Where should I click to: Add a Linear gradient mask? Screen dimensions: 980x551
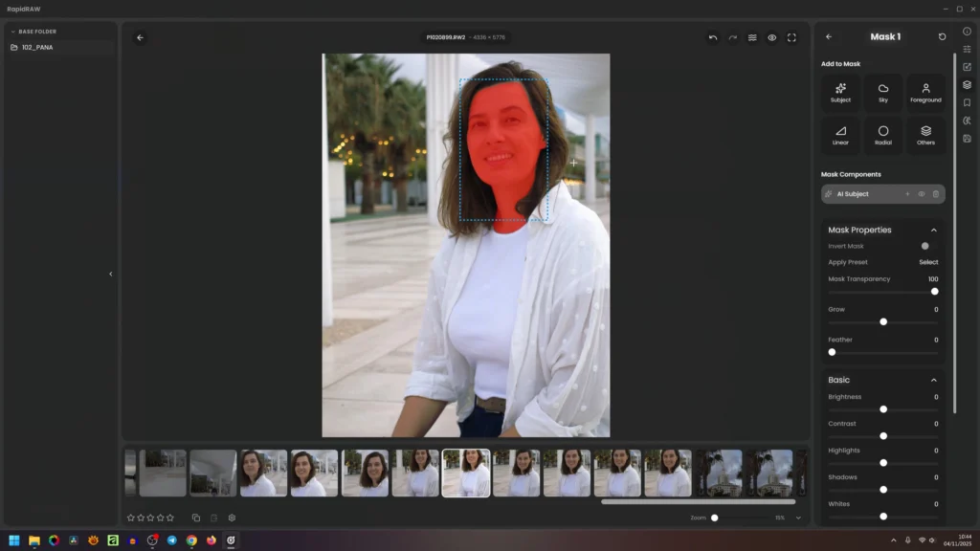pos(840,135)
